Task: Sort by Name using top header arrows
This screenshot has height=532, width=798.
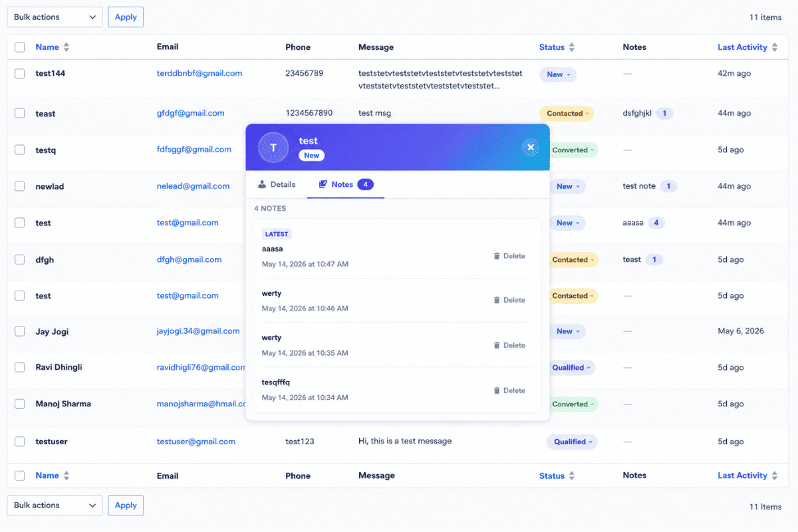Action: click(66, 47)
